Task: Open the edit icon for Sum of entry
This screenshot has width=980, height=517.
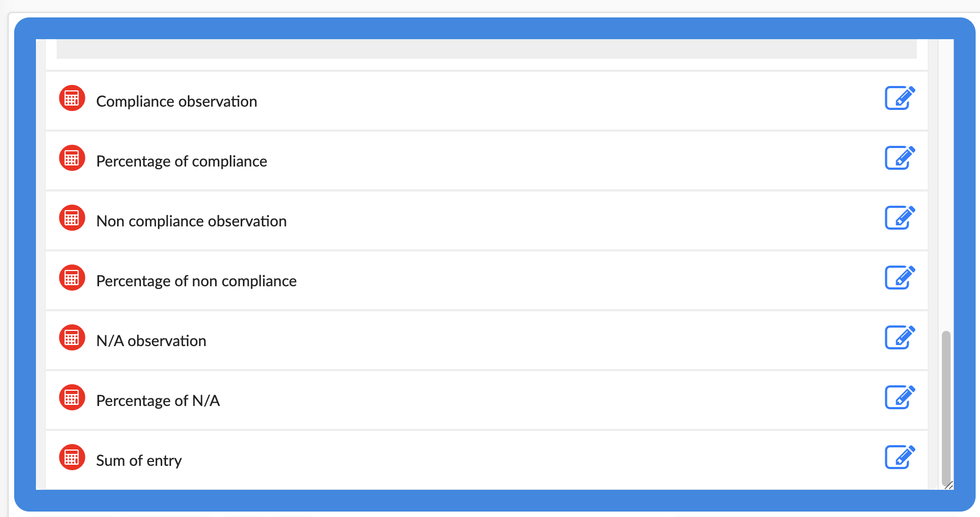Action: (x=899, y=458)
